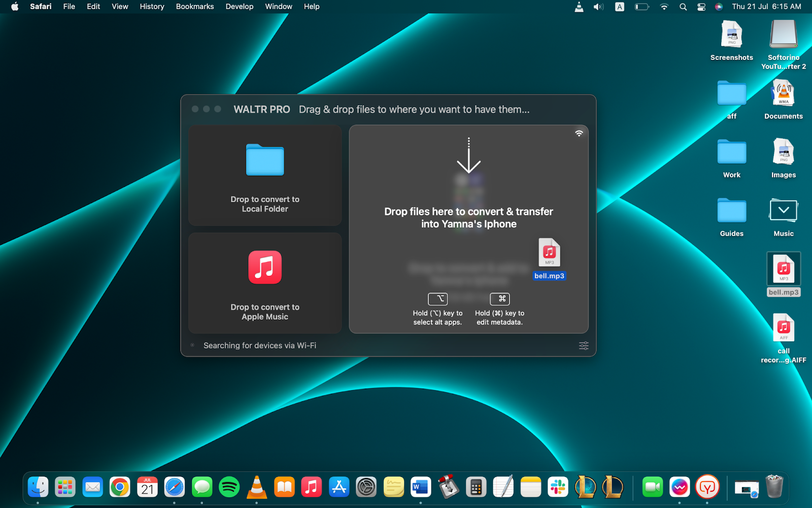Select the aff folder on the desktop
The height and width of the screenshot is (508, 812).
point(732,100)
